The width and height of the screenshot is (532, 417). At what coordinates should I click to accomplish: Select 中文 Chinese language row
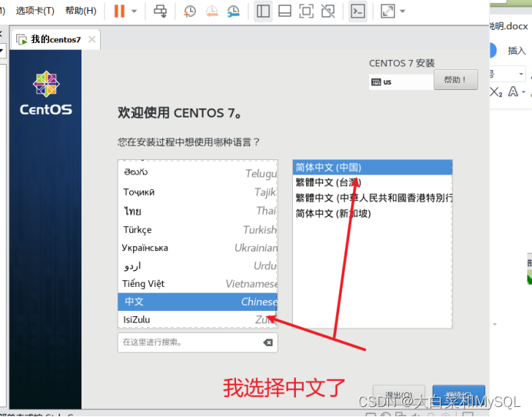pyautogui.click(x=198, y=302)
